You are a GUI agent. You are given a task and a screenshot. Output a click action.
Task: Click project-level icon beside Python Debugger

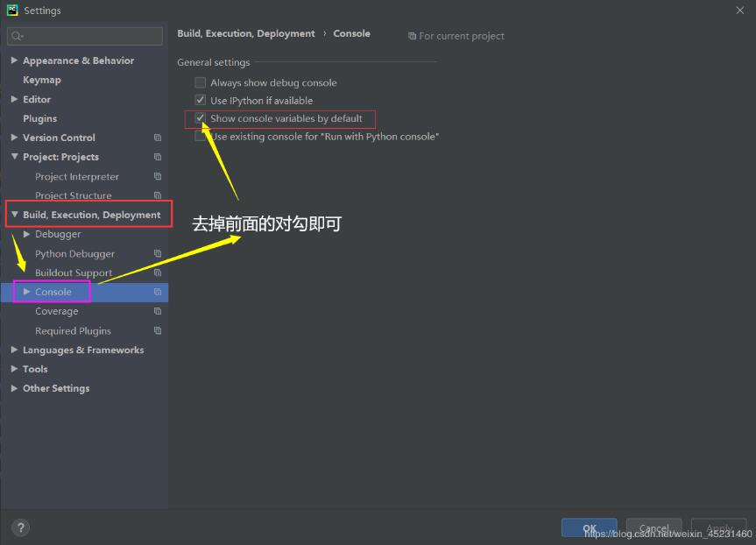[157, 253]
